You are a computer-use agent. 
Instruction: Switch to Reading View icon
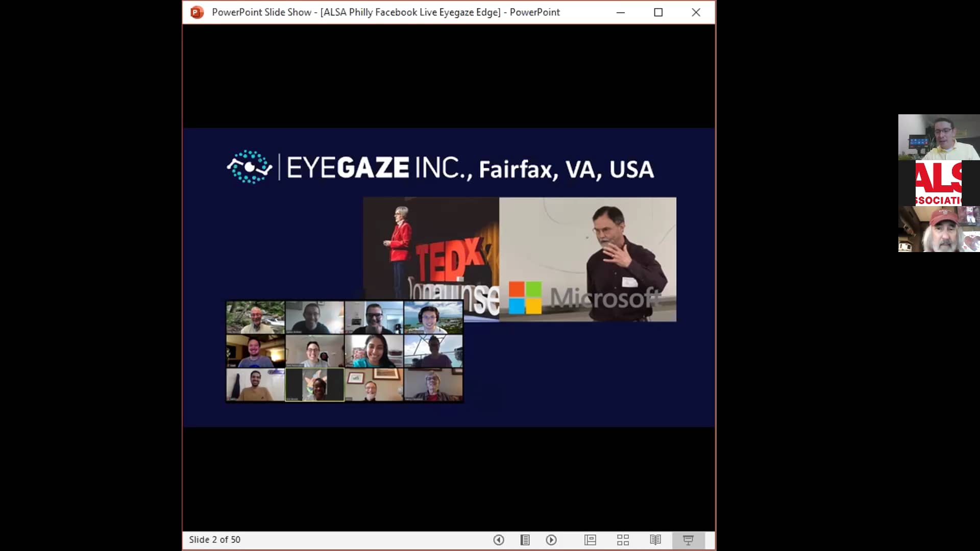point(655,540)
